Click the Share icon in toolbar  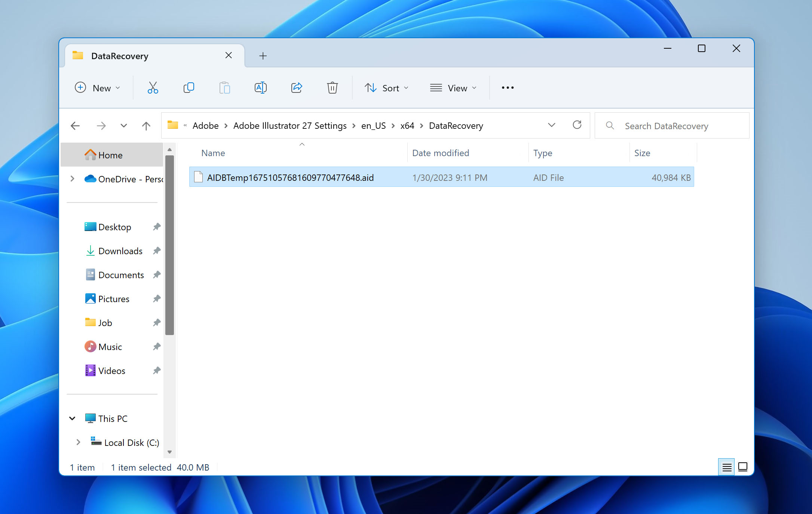[296, 88]
